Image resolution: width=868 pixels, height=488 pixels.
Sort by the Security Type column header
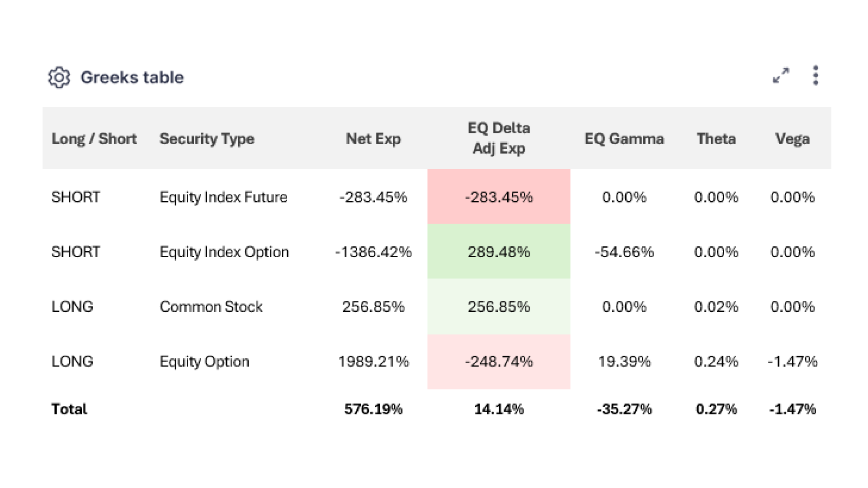207,139
